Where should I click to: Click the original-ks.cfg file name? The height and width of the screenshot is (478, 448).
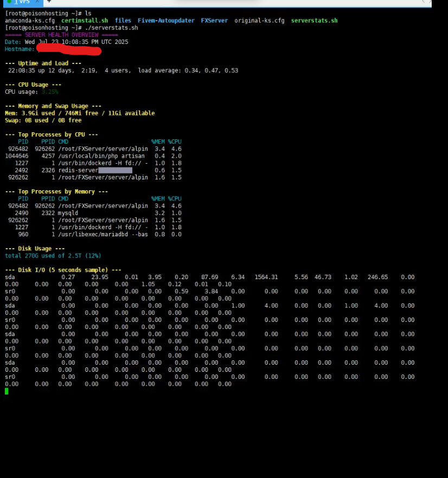click(x=259, y=21)
